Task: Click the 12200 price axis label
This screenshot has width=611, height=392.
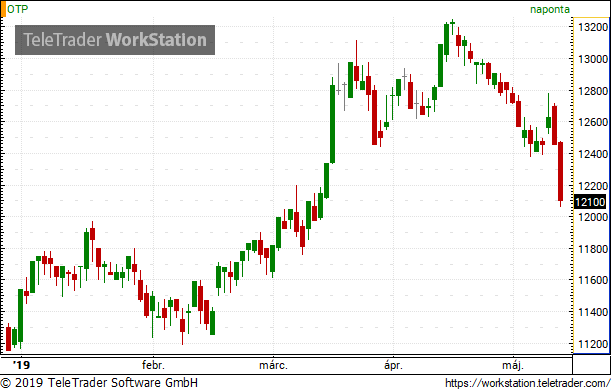Action: tap(593, 186)
